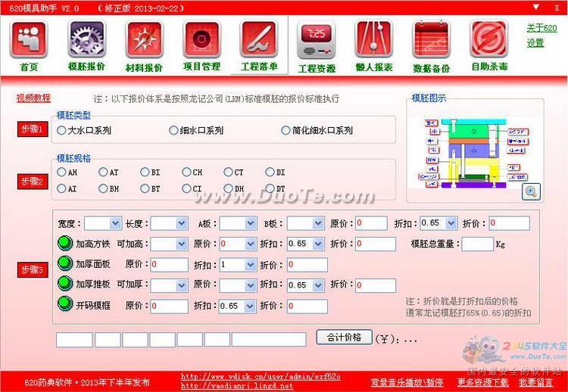568x392 pixels.
Task: Open the A板 plate dropdown
Action: pos(250,223)
